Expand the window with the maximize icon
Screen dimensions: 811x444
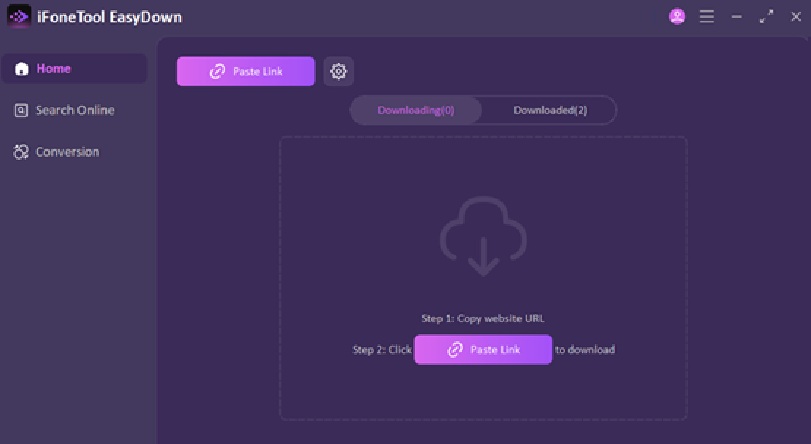pyautogui.click(x=766, y=17)
